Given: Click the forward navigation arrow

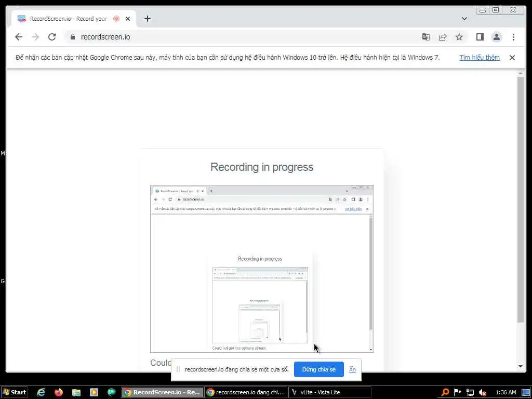Looking at the screenshot, I should (35, 37).
